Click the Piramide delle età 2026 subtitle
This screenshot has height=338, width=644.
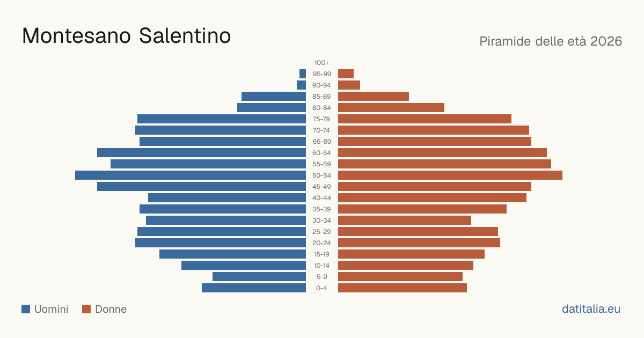(x=551, y=41)
